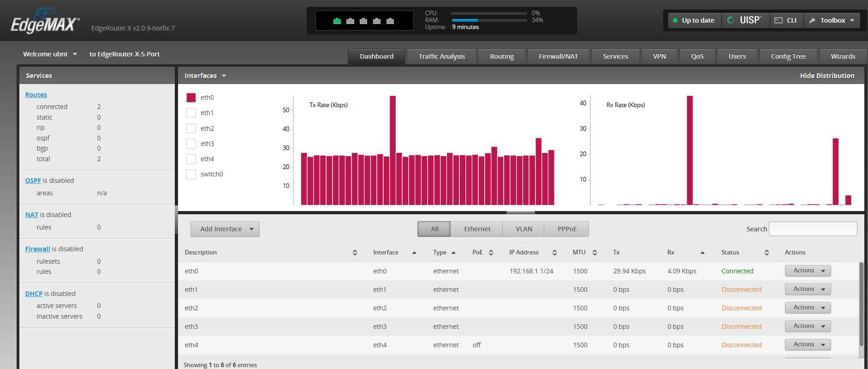Sort by PoE column arrows
868x369 pixels.
pos(491,253)
